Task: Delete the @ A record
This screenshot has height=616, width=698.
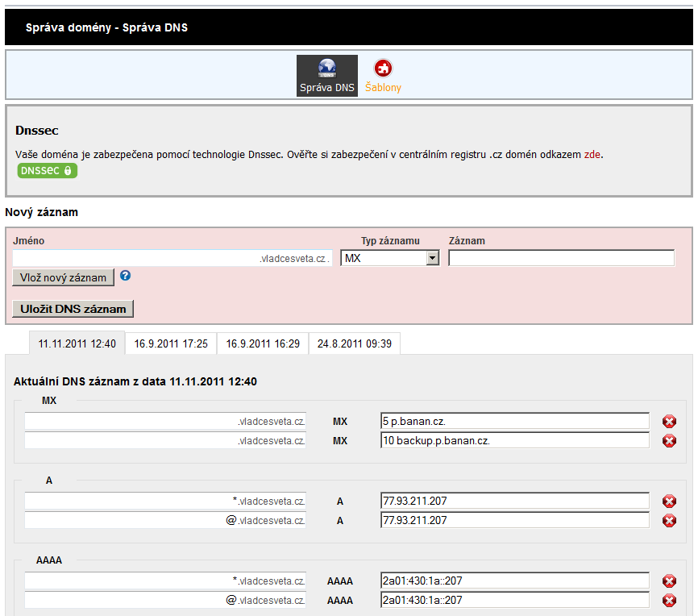Action: [669, 520]
